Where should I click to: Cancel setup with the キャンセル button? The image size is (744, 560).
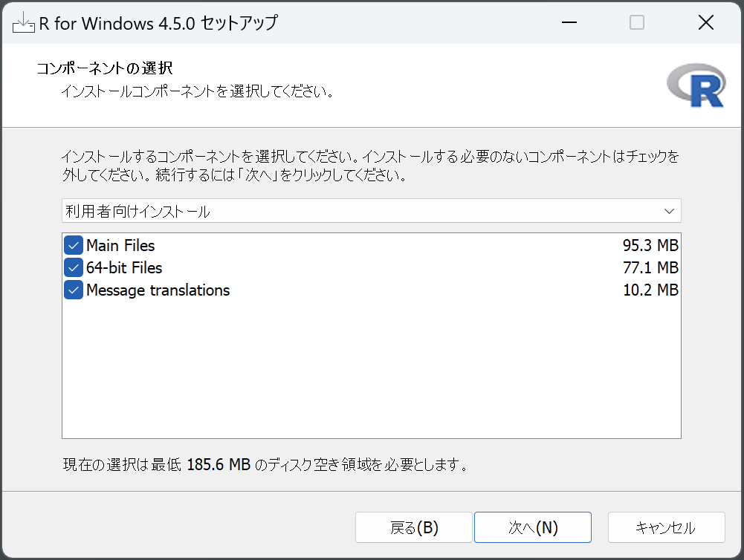666,527
